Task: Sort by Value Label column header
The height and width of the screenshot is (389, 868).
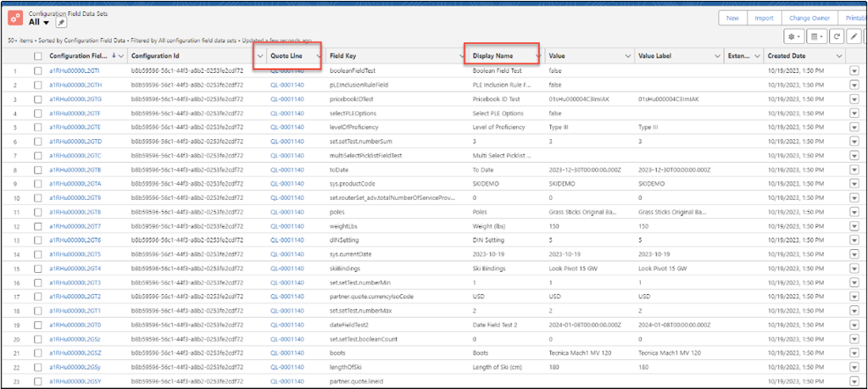Action: pos(656,56)
